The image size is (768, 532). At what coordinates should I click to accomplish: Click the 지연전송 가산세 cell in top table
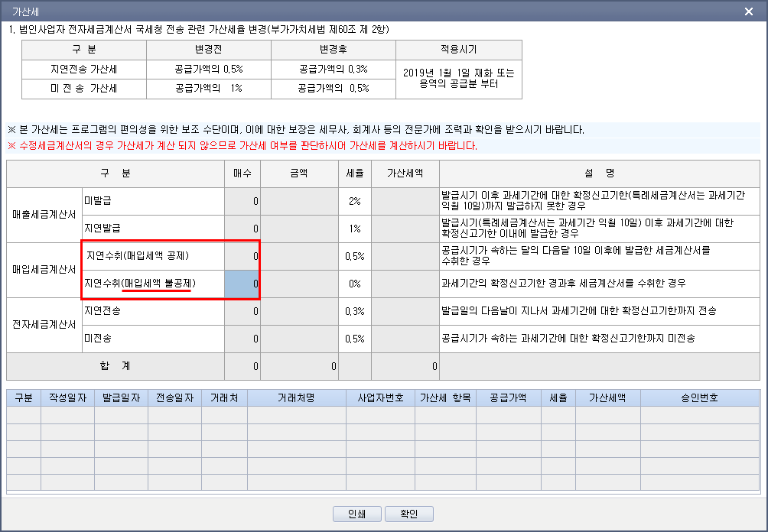tap(83, 70)
